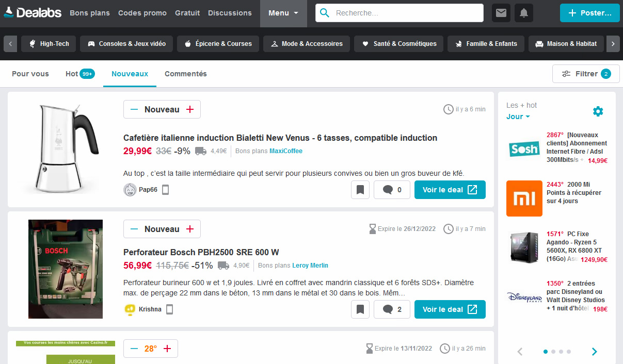Open the Bialetti cafetière product image

coord(66,148)
